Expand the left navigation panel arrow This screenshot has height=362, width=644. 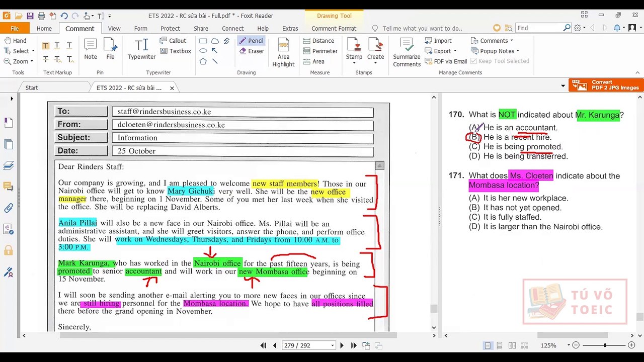pyautogui.click(x=12, y=99)
